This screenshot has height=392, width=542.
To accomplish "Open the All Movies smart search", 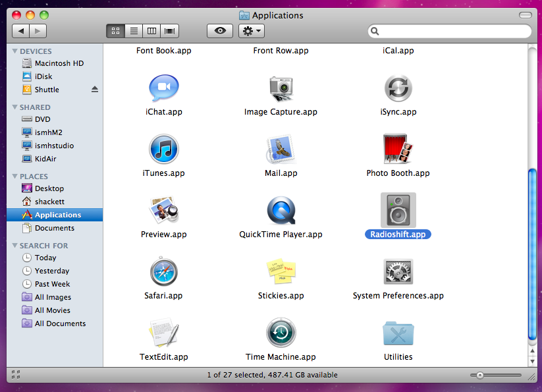I will click(55, 310).
